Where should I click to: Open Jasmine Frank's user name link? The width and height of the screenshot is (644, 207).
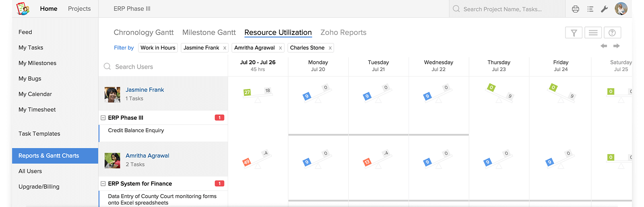pyautogui.click(x=144, y=90)
